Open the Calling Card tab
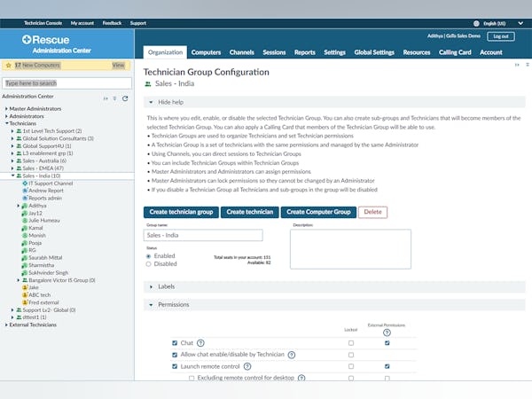The width and height of the screenshot is (532, 399). tap(455, 52)
